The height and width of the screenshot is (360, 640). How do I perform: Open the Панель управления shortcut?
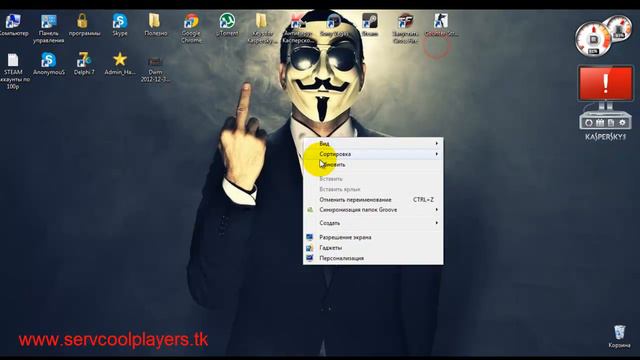pos(49,28)
